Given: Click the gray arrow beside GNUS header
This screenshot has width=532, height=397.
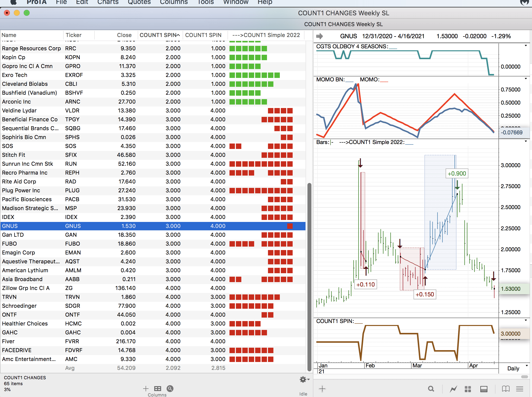Looking at the screenshot, I should click(x=320, y=36).
